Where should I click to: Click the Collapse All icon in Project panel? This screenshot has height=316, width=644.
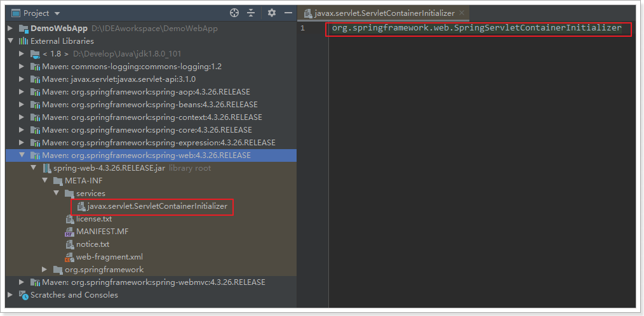251,13
